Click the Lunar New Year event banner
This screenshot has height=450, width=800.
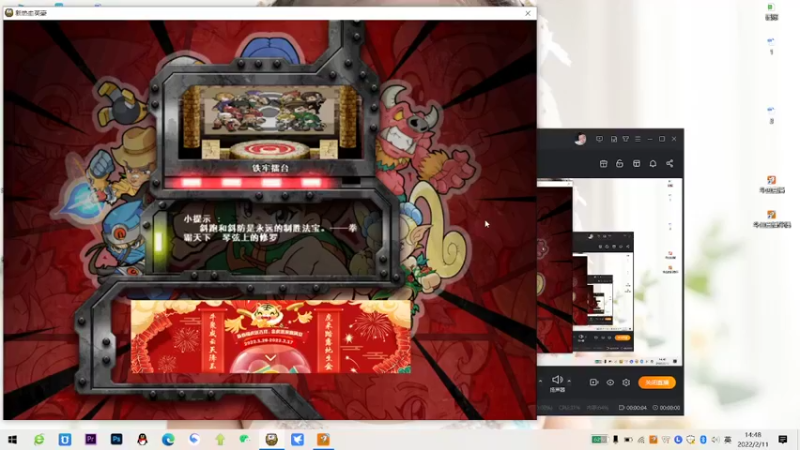[271, 336]
